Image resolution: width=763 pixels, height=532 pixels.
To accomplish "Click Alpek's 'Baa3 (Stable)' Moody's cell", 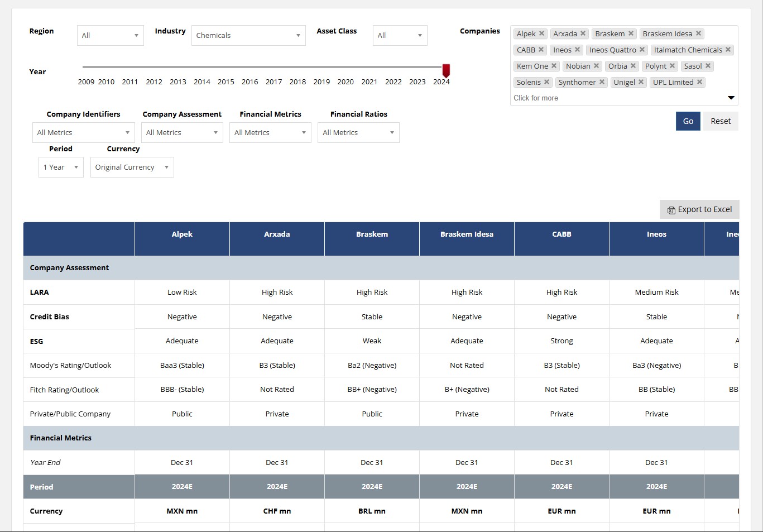I will [x=182, y=365].
